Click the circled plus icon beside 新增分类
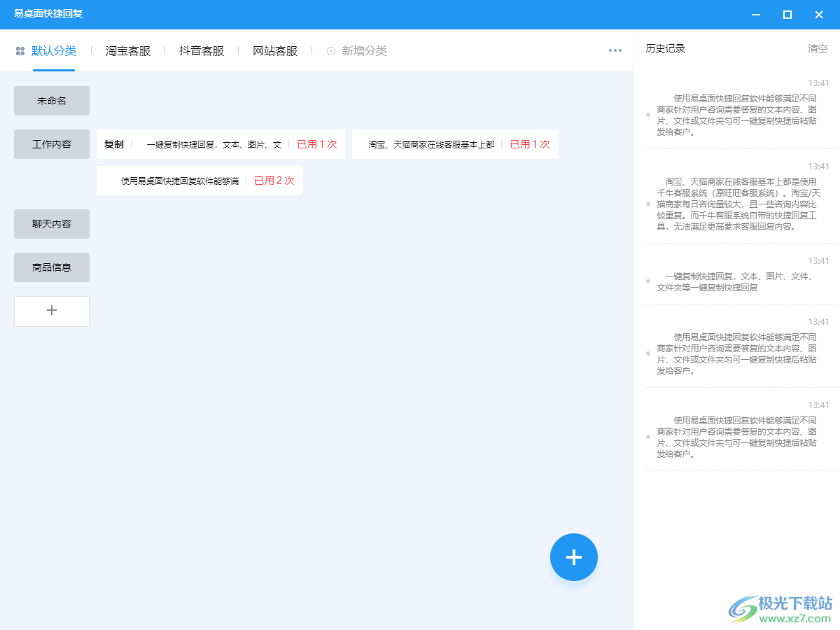Screen dimensions: 840x630 click(x=331, y=51)
